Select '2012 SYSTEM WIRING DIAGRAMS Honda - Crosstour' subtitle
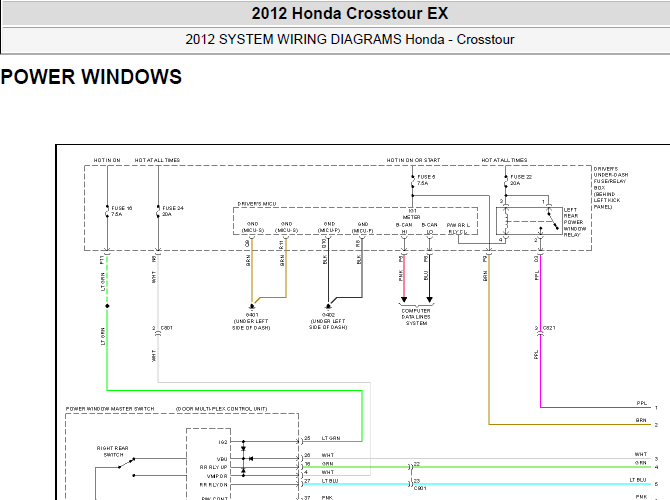 [x=350, y=39]
